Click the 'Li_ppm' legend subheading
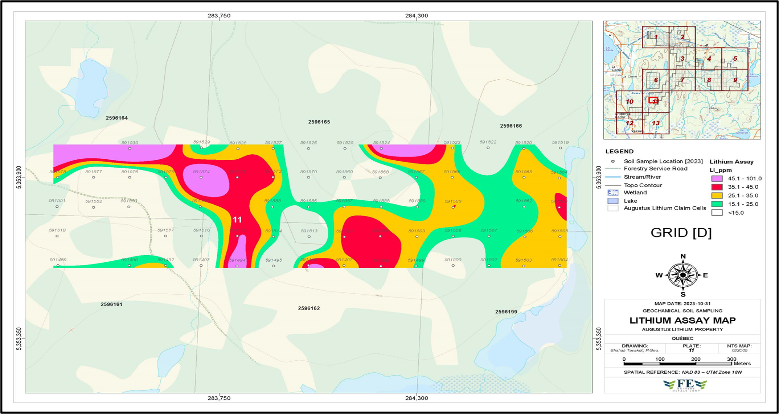This screenshot has width=780, height=414. pos(719,170)
